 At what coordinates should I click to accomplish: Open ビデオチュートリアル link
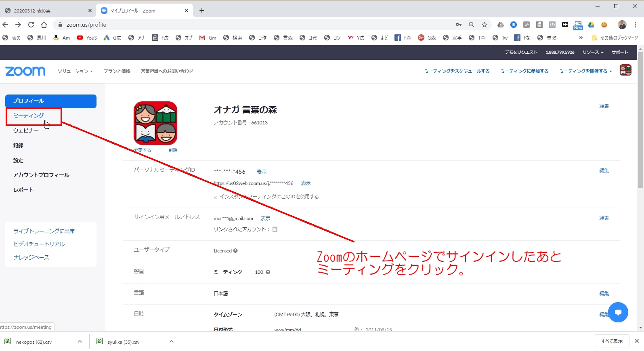39,244
